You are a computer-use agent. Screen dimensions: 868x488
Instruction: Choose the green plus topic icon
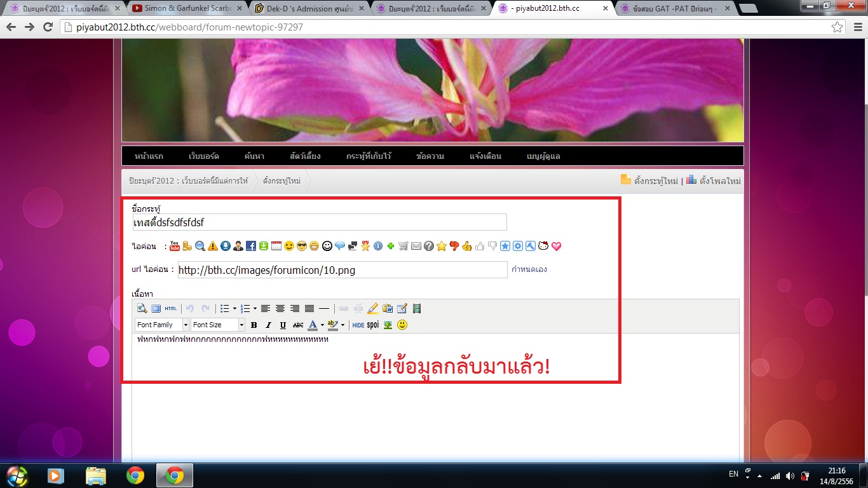tap(391, 246)
